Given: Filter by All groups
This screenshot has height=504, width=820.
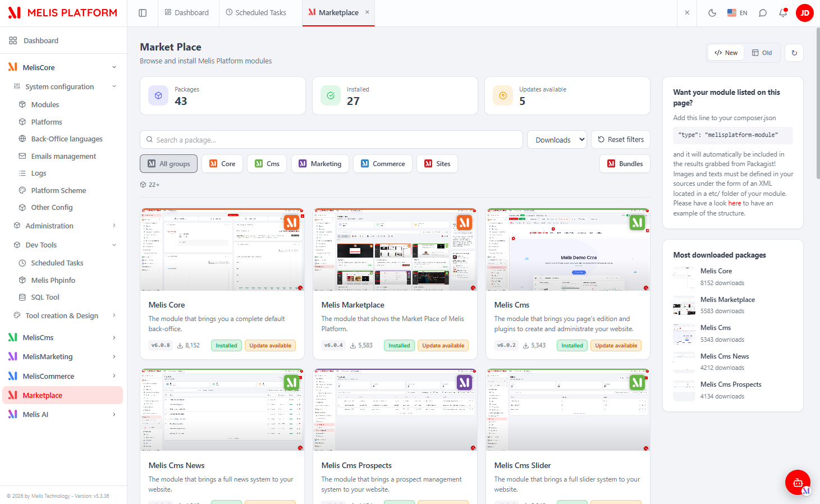Looking at the screenshot, I should pyautogui.click(x=168, y=164).
